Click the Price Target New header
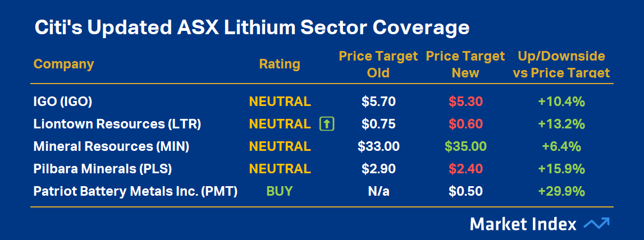This screenshot has height=240, width=644. click(x=465, y=64)
